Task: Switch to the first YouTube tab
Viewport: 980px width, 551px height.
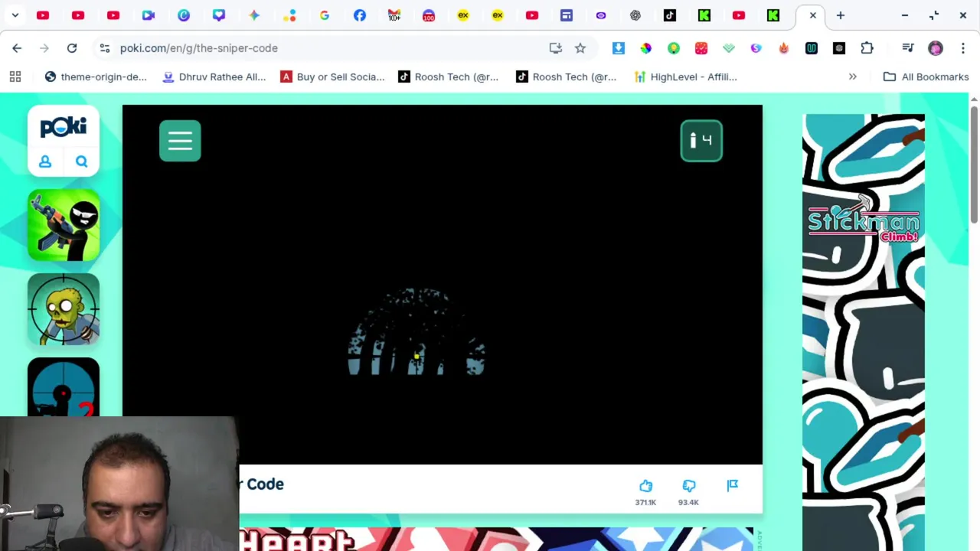Action: pos(43,15)
